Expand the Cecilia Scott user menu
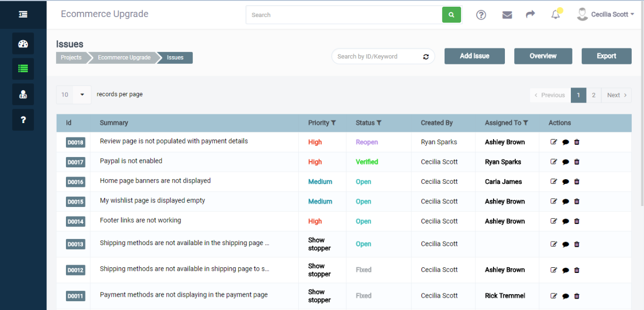Screen dimensions: 644x310 click(x=605, y=14)
